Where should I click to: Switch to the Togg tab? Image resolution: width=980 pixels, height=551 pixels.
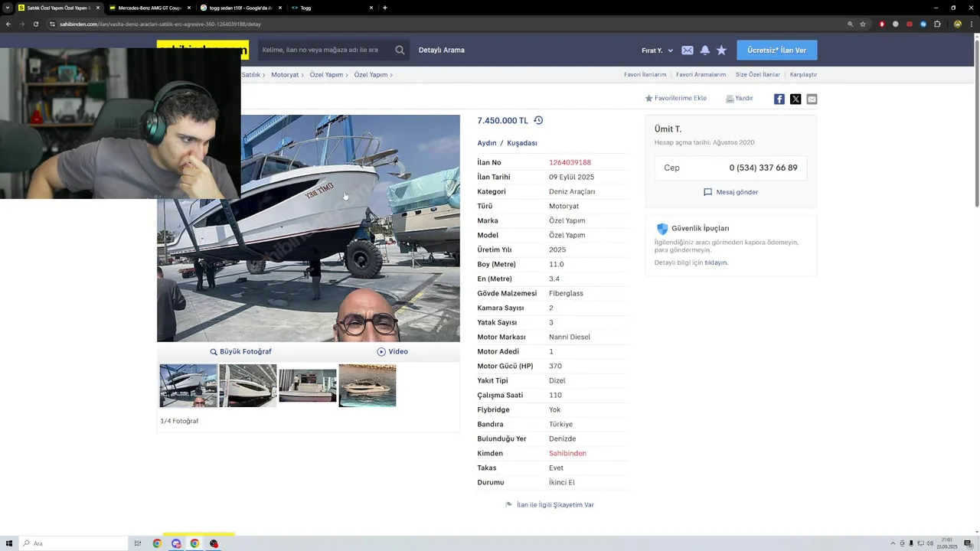(x=332, y=8)
